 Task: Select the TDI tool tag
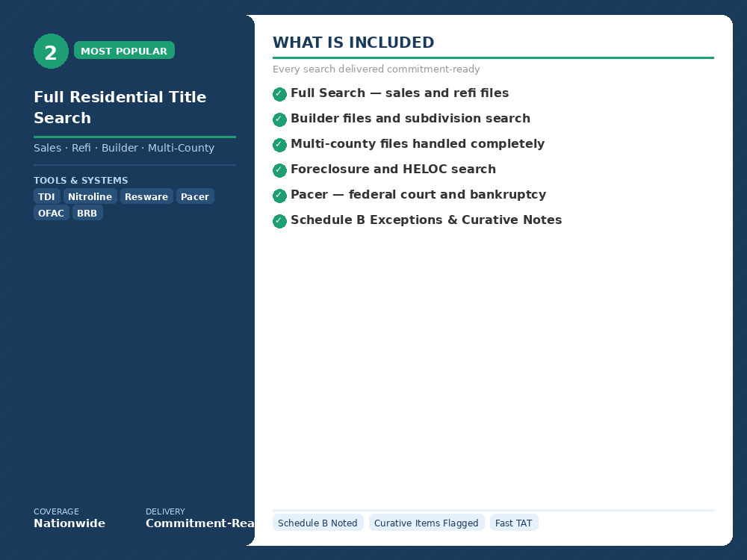[46, 196]
